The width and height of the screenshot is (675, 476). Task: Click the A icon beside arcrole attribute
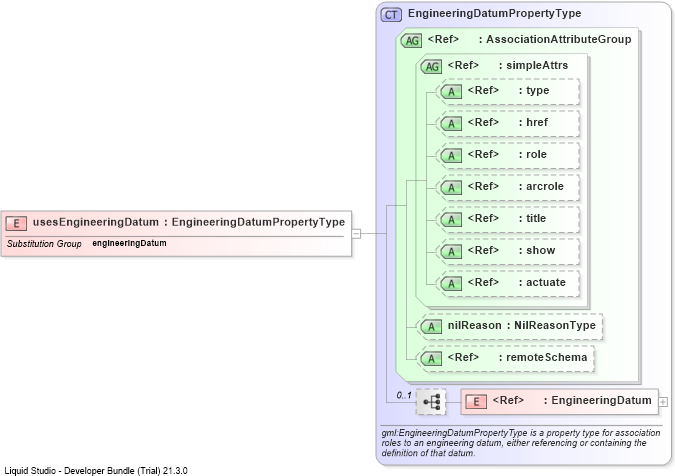click(x=451, y=187)
